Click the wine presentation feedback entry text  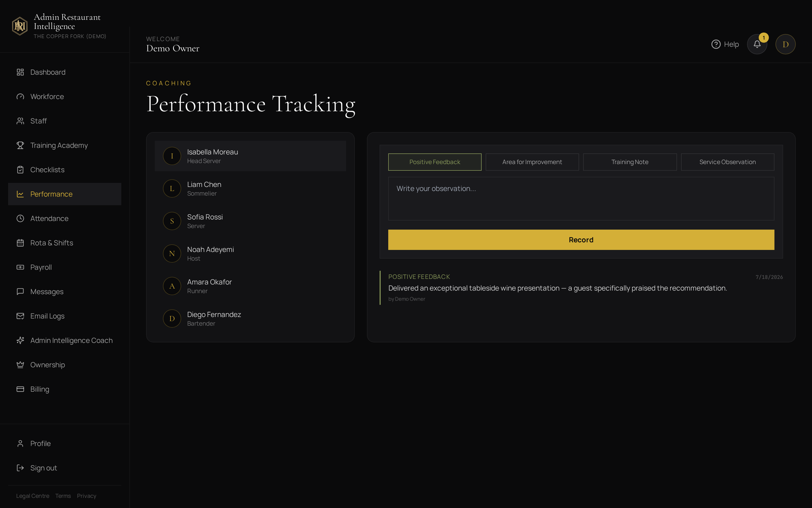(x=557, y=288)
